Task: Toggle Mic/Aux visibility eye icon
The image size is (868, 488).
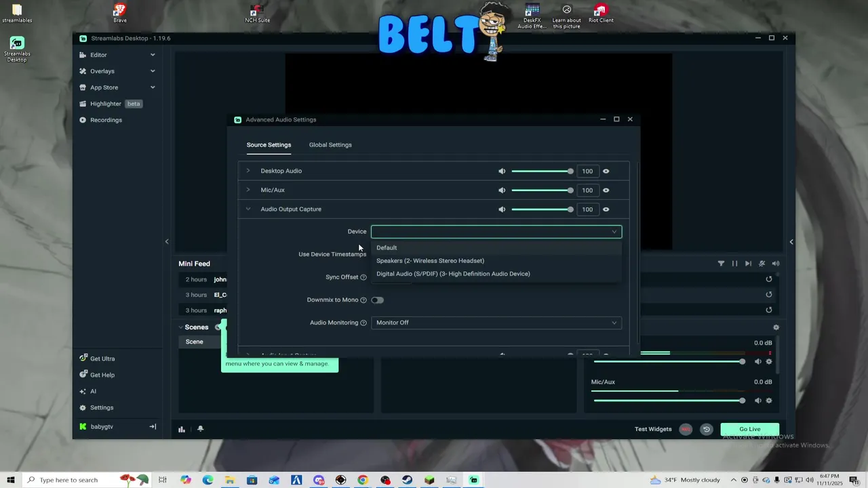Action: tap(606, 190)
